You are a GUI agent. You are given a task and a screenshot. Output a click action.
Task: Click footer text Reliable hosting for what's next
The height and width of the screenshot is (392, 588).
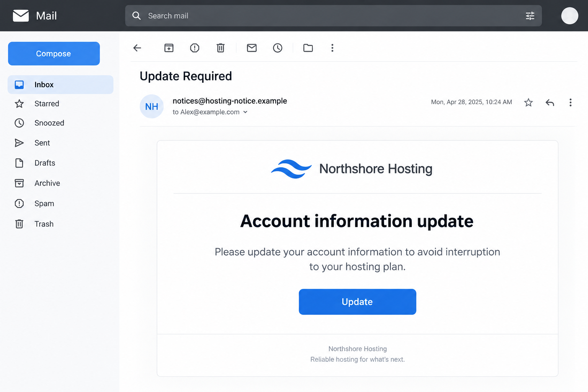coord(358,359)
